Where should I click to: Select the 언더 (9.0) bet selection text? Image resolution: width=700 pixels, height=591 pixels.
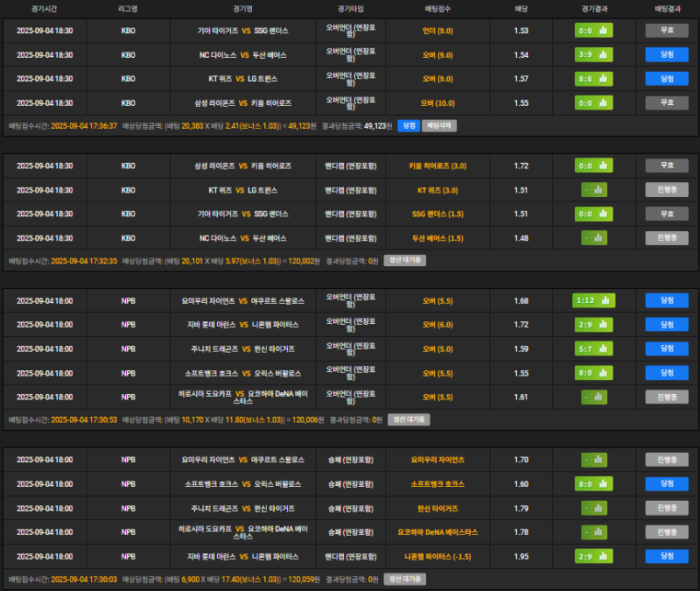(437, 31)
